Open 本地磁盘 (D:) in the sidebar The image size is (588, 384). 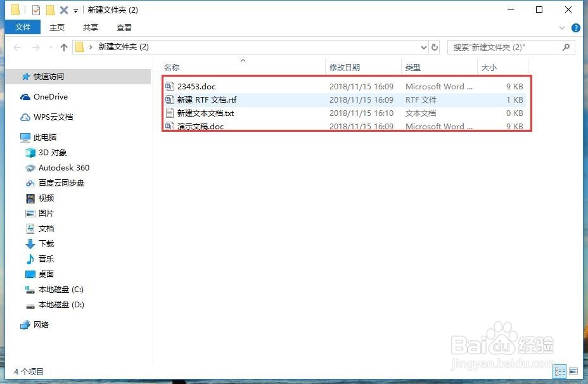(61, 305)
